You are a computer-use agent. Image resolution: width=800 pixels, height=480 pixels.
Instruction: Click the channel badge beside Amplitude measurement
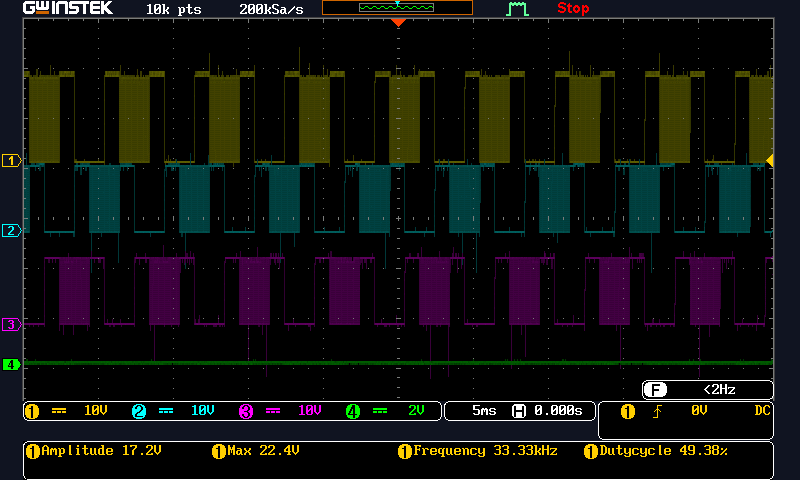pyautogui.click(x=33, y=451)
